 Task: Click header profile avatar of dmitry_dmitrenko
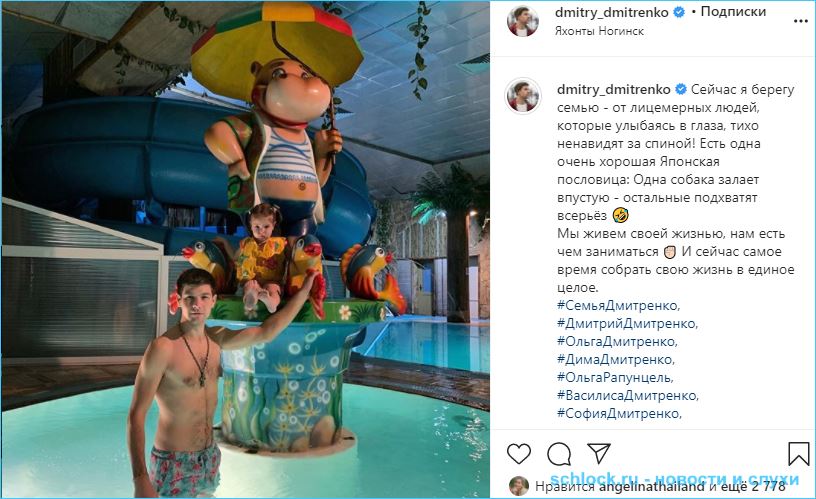[523, 21]
